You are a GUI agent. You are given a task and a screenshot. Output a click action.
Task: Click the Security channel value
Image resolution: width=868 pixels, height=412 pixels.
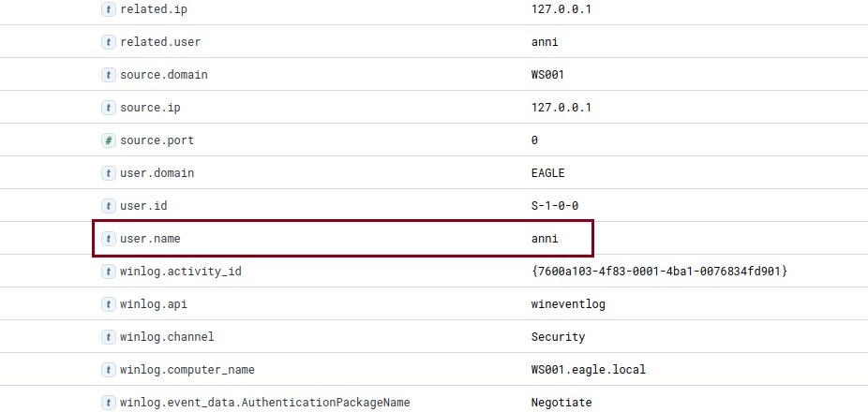558,337
